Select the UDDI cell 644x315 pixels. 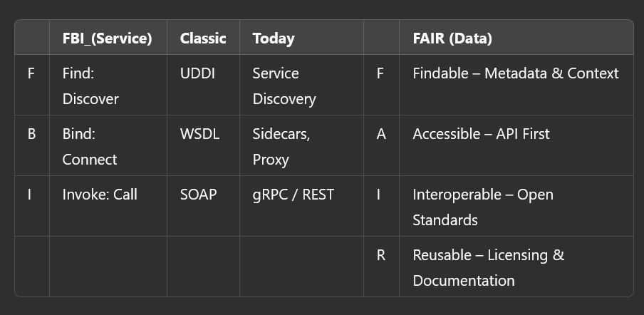(x=197, y=73)
